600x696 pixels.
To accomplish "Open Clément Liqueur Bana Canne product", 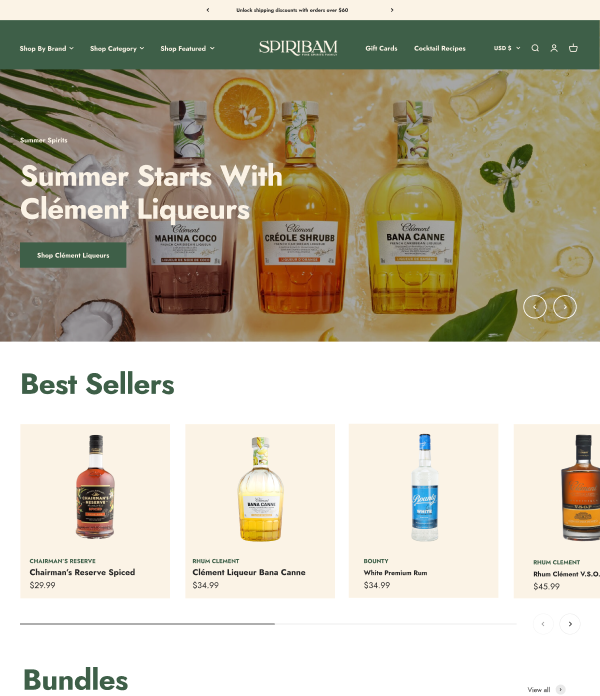I will pyautogui.click(x=249, y=572).
